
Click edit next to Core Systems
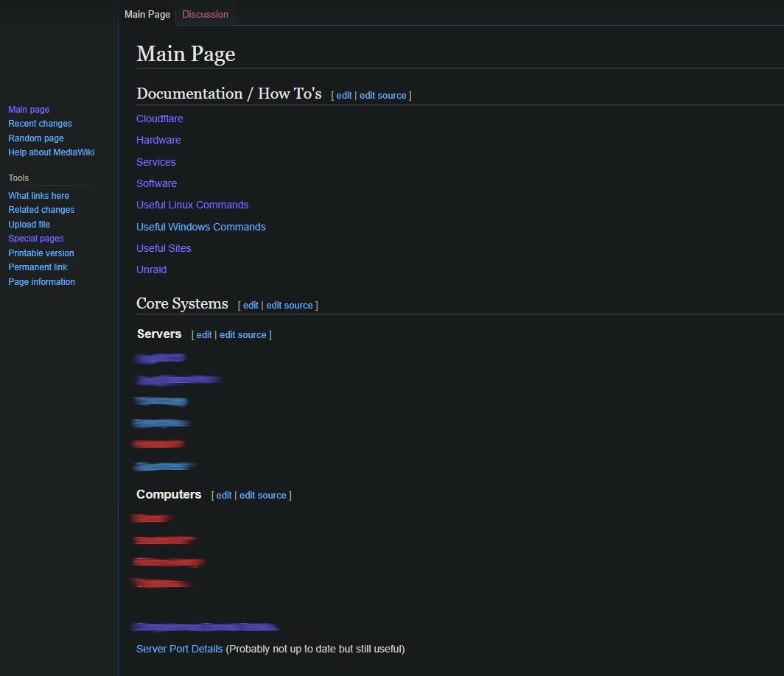point(251,306)
